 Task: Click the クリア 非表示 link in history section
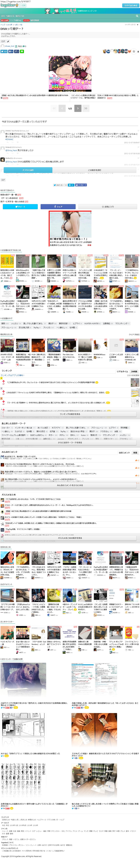[134, 335]
